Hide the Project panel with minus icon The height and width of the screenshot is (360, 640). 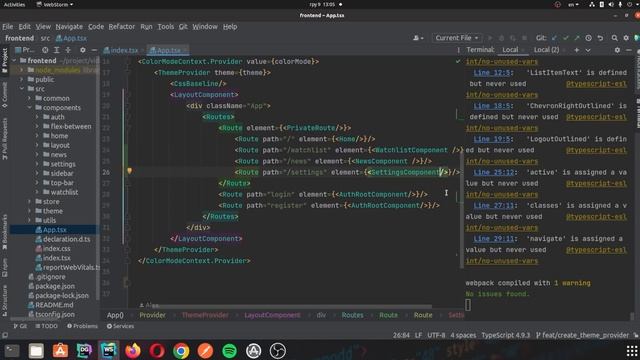click(x=94, y=50)
